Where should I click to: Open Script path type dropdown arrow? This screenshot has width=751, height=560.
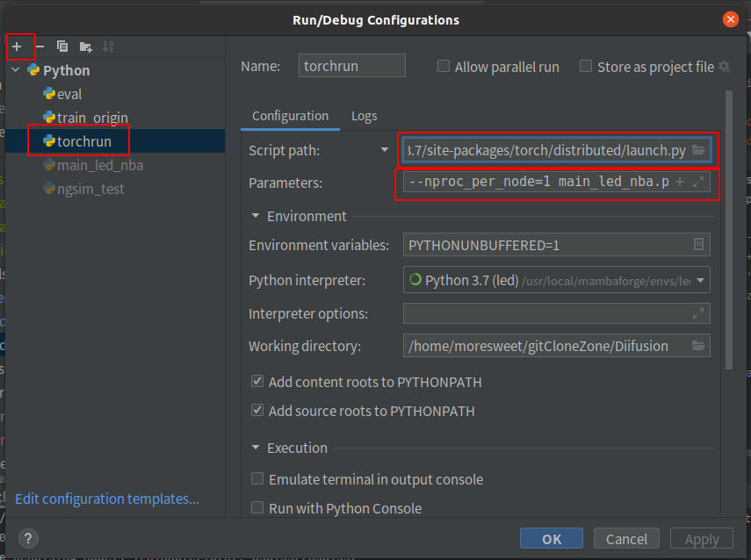tap(385, 150)
